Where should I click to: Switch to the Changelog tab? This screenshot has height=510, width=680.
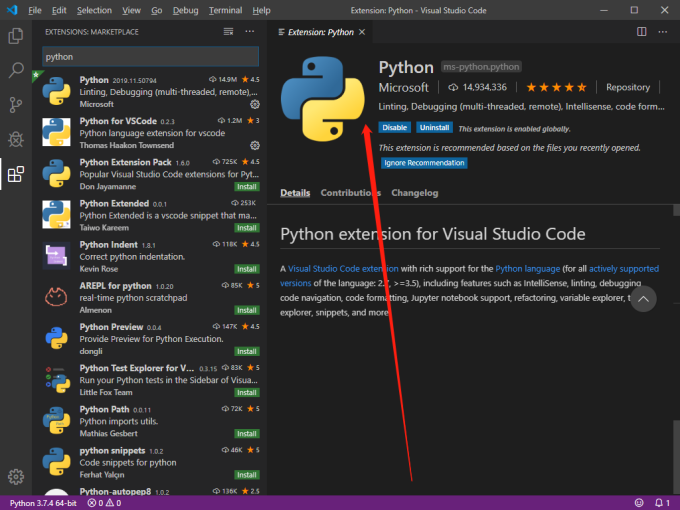[x=415, y=193]
